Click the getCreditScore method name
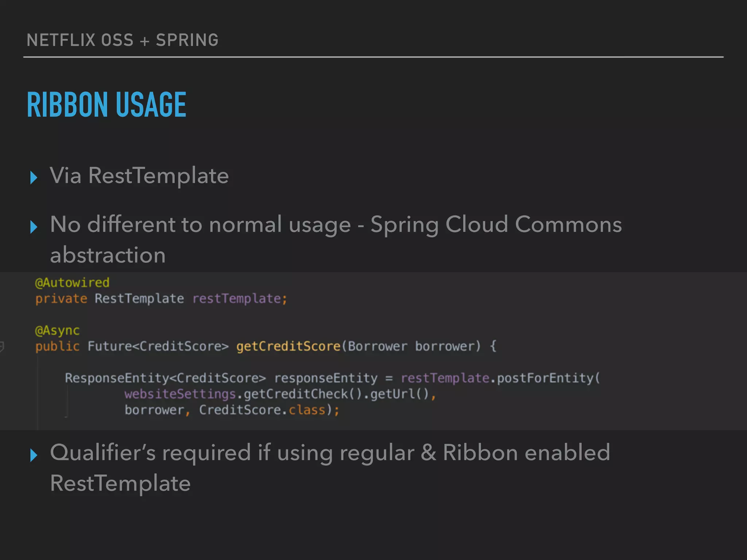Viewport: 747px width, 560px height. 288,346
